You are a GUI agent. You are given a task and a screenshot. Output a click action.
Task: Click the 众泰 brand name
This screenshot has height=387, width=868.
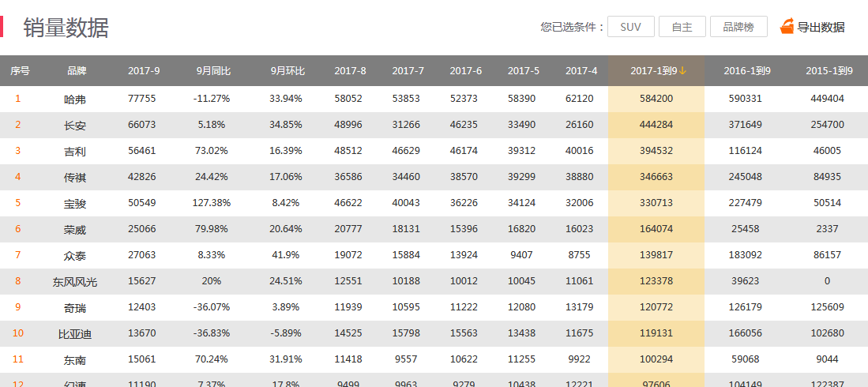[75, 255]
